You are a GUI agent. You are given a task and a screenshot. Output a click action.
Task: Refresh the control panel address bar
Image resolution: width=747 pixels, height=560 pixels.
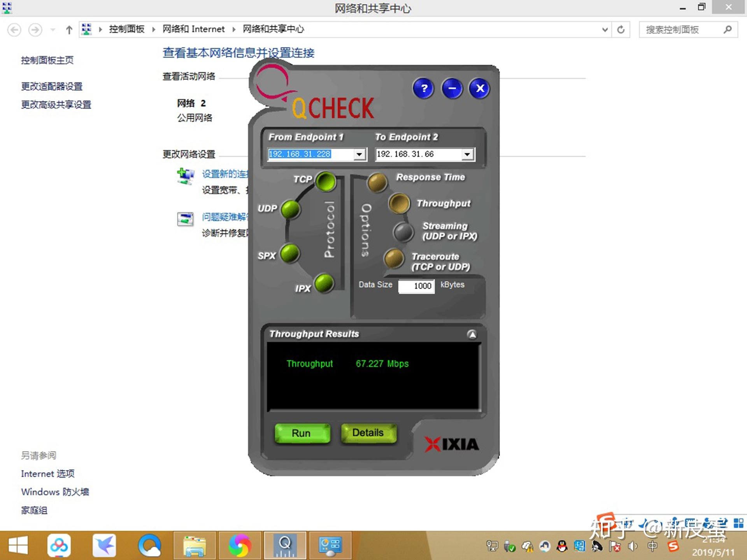pyautogui.click(x=621, y=30)
